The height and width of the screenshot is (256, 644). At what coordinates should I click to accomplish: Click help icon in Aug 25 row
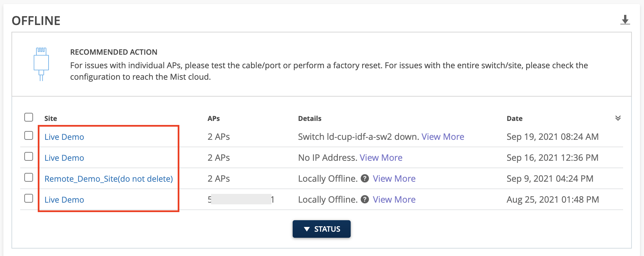pyautogui.click(x=364, y=199)
